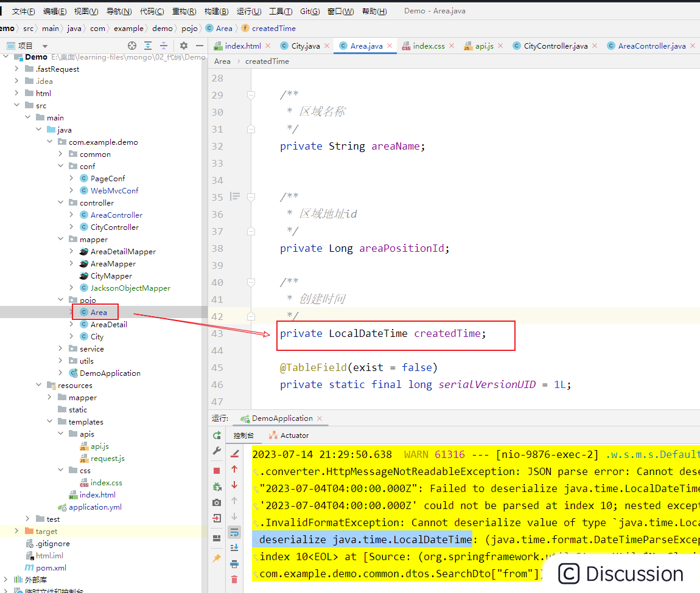Stop the running application red square
This screenshot has width=700, height=593.
tap(217, 471)
